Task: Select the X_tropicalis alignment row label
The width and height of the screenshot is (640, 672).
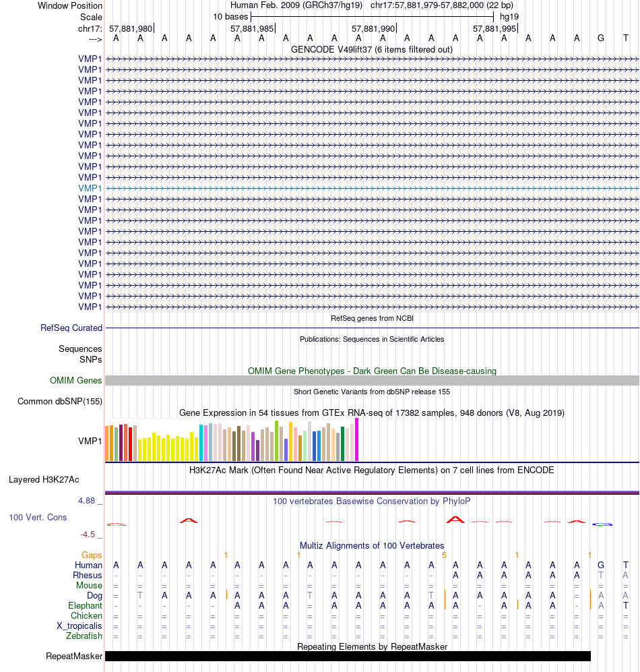Action: pyautogui.click(x=79, y=626)
